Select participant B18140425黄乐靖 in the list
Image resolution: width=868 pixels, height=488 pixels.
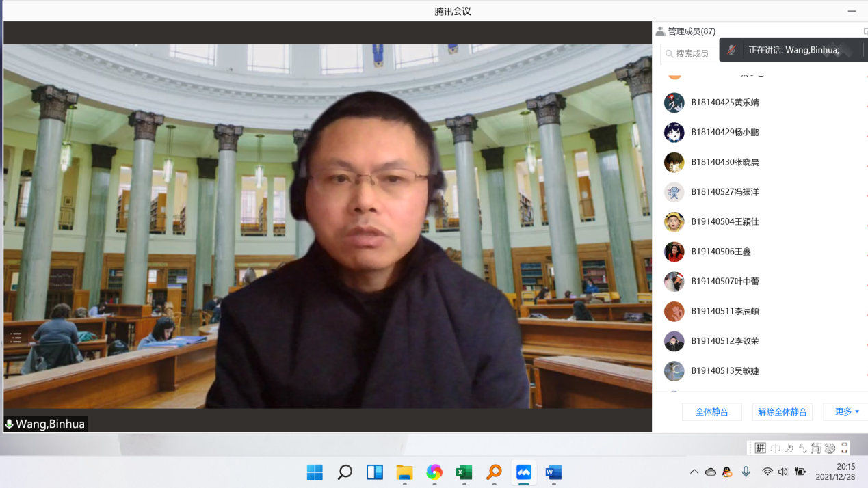[x=724, y=103]
